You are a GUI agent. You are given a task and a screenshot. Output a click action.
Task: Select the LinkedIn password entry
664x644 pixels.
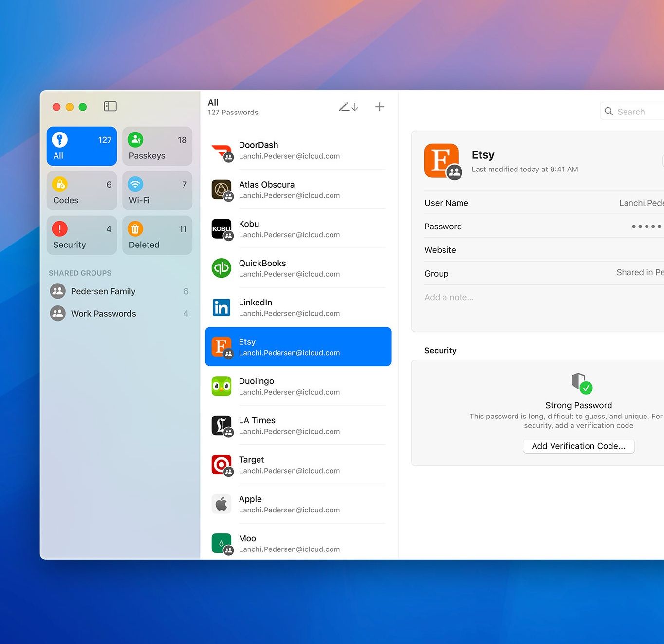[x=297, y=307]
